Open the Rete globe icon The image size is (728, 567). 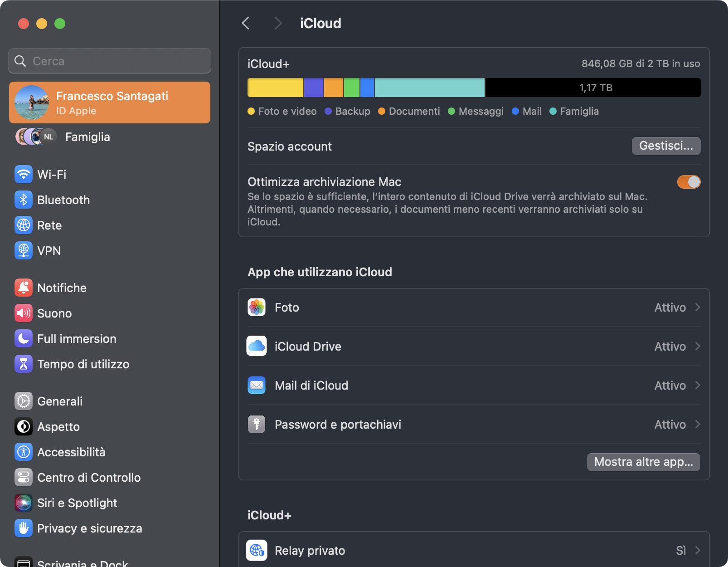tap(24, 225)
